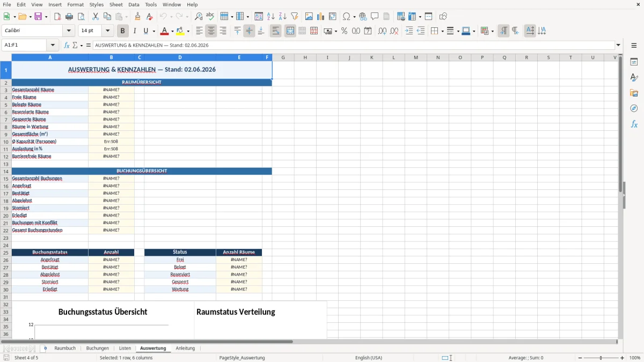Toggle Center Horizontally alignment
Image resolution: width=644 pixels, height=362 pixels.
211,31
